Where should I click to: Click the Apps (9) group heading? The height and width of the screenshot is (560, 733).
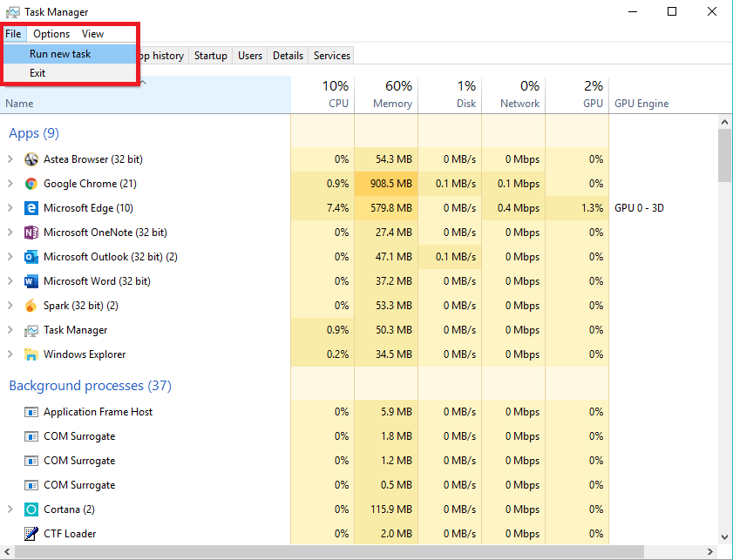pyautogui.click(x=34, y=133)
